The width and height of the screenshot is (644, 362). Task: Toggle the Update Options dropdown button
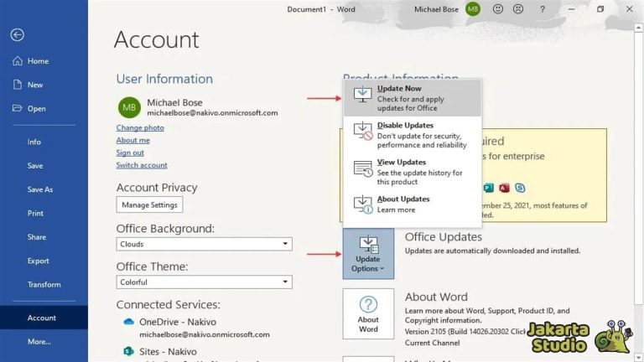point(368,254)
